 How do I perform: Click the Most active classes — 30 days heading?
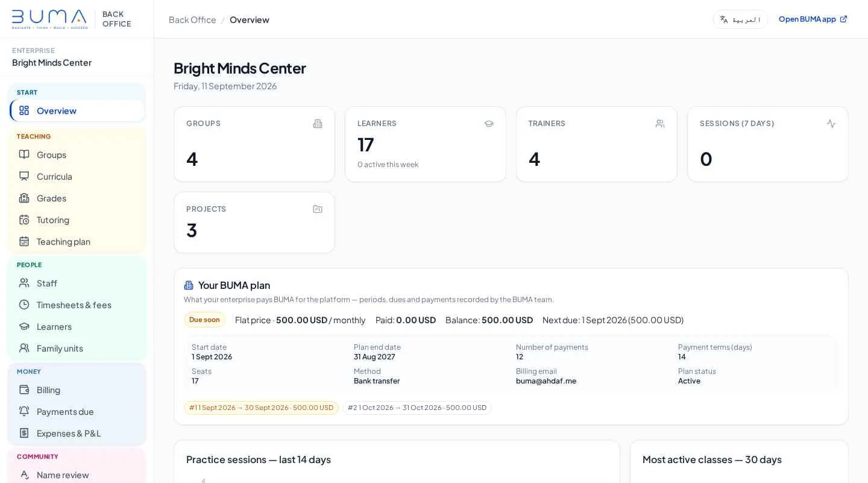tap(712, 459)
